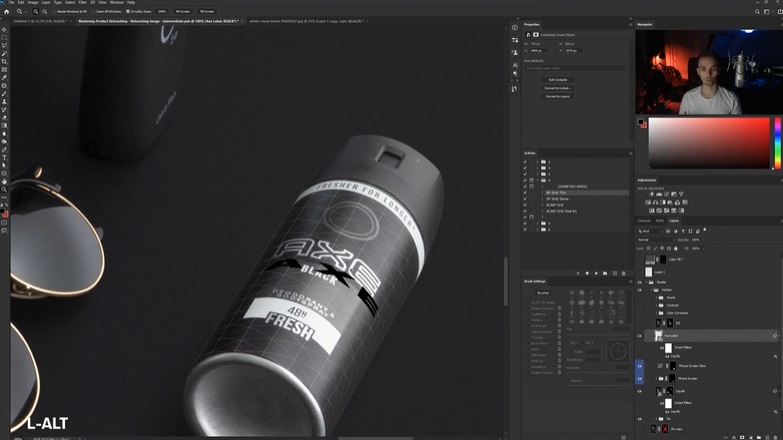Viewport: 783px width, 440px height.
Task: Open the Window menu
Action: point(116,2)
